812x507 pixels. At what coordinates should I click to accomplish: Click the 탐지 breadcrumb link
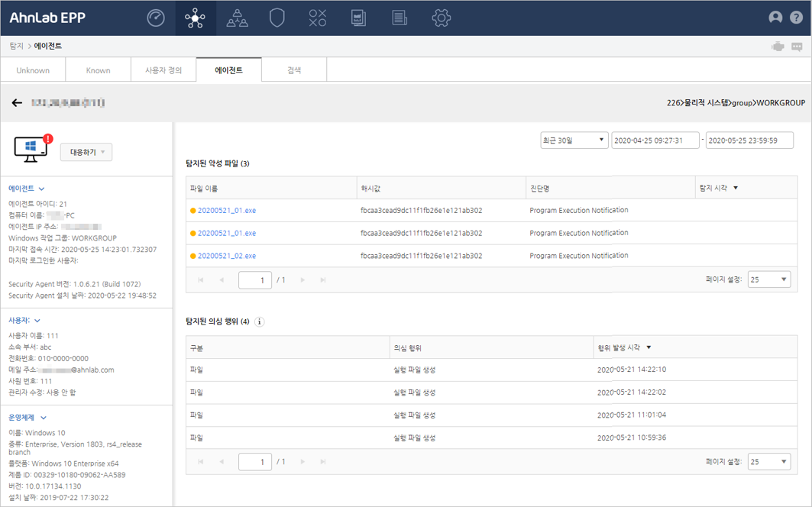pos(16,47)
